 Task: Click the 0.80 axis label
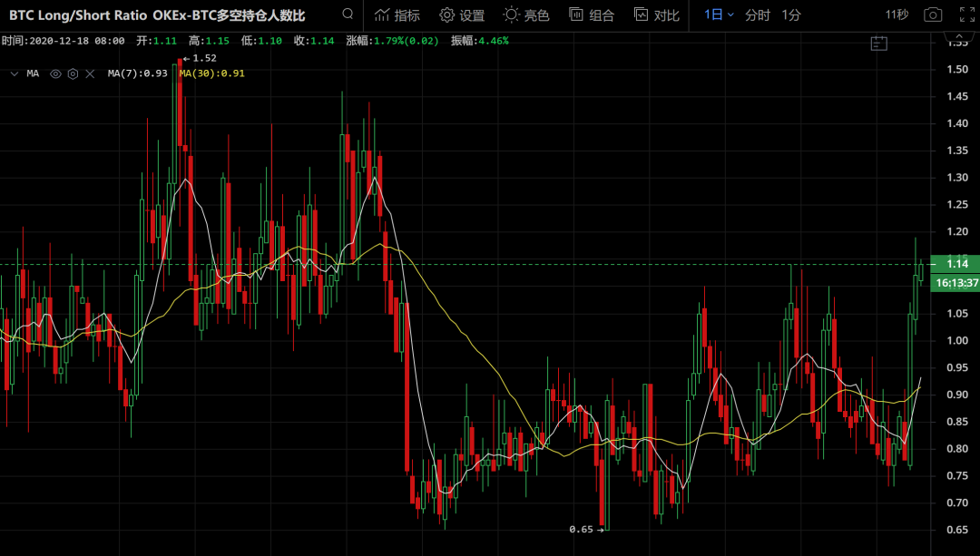(x=957, y=449)
